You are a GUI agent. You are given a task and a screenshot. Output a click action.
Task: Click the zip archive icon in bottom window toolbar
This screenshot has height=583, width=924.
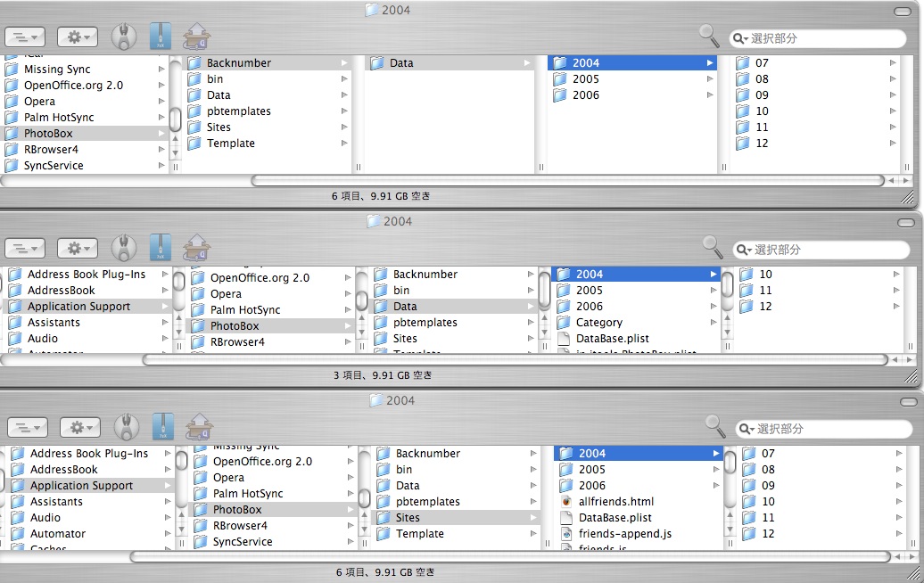(161, 427)
